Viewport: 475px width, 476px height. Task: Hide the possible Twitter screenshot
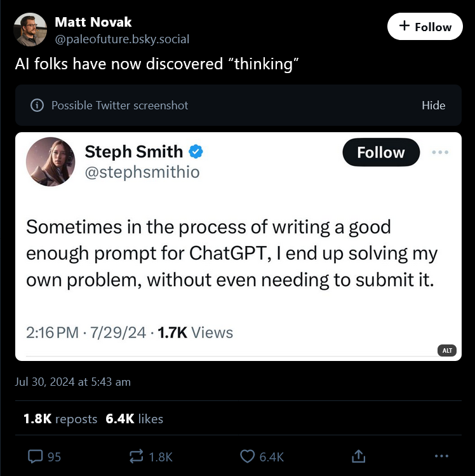pyautogui.click(x=433, y=105)
